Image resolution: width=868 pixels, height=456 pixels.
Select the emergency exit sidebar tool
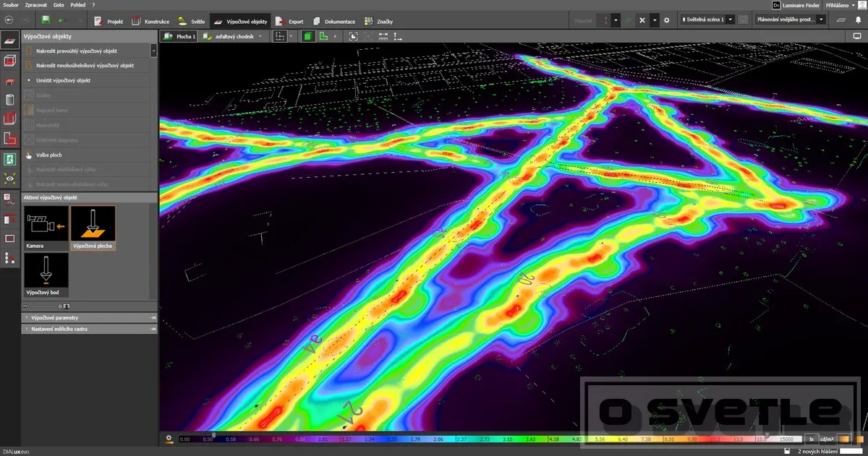coord(10,158)
